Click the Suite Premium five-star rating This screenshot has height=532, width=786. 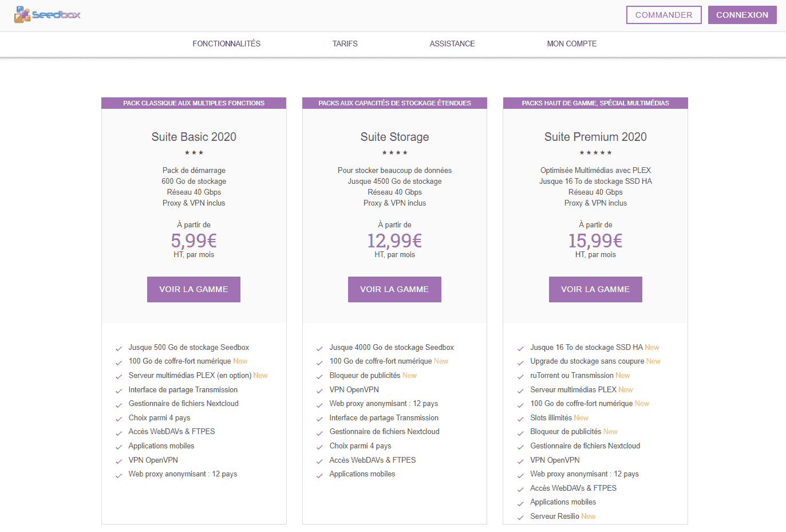pos(595,152)
